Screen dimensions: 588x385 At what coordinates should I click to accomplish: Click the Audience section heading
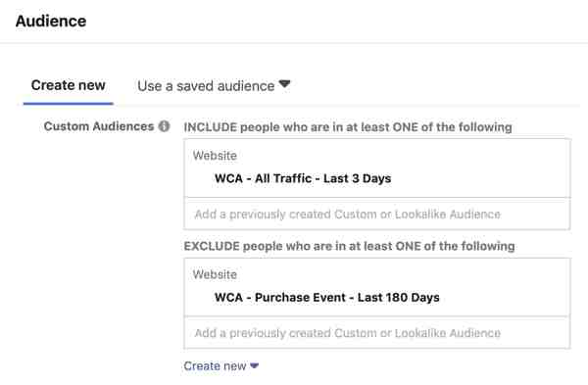[51, 21]
